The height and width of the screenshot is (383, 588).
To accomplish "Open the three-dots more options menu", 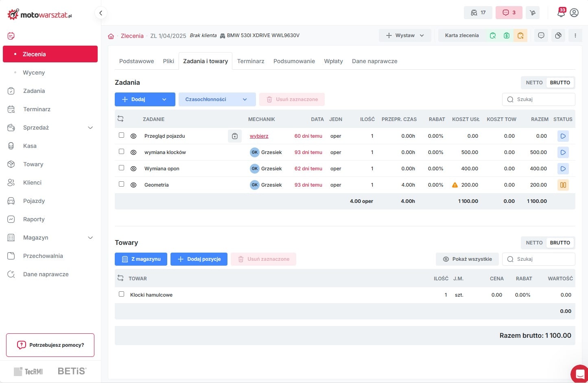I will click(x=575, y=35).
